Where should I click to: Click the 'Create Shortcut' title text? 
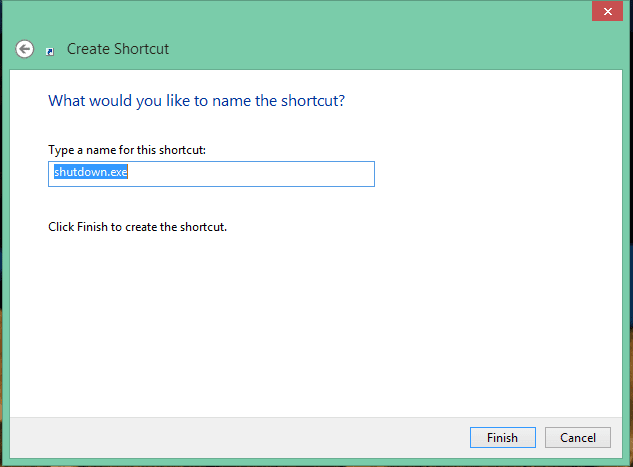(117, 49)
